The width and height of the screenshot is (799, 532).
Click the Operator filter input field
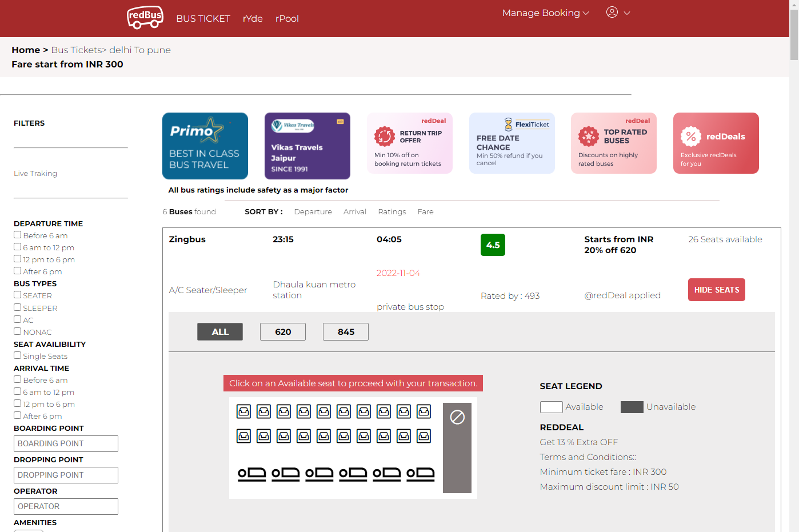[66, 506]
